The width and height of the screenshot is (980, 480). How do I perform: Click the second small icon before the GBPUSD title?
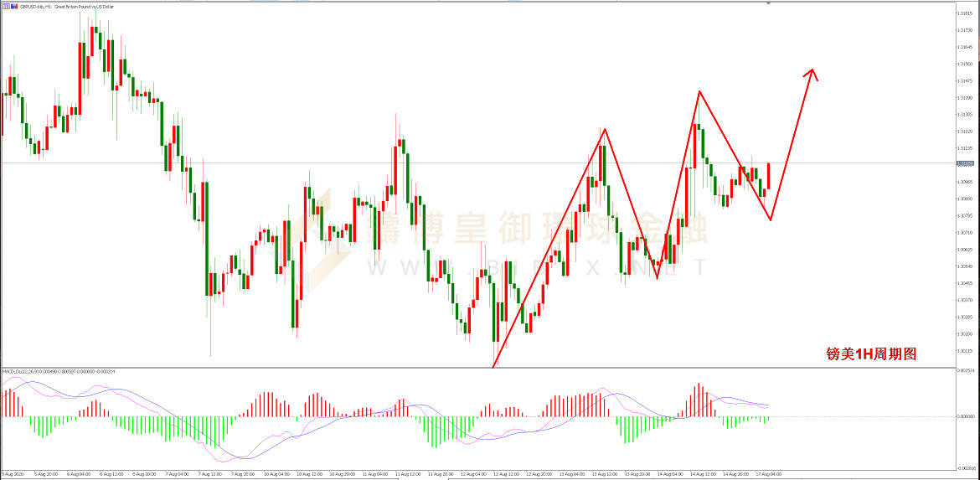[16, 6]
